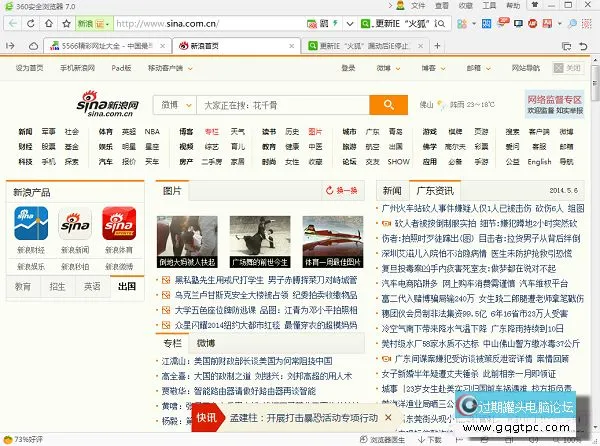Screen dimensions: 600x446
Task: Click the red 新浪微博 product icon
Action: pyautogui.click(x=119, y=224)
